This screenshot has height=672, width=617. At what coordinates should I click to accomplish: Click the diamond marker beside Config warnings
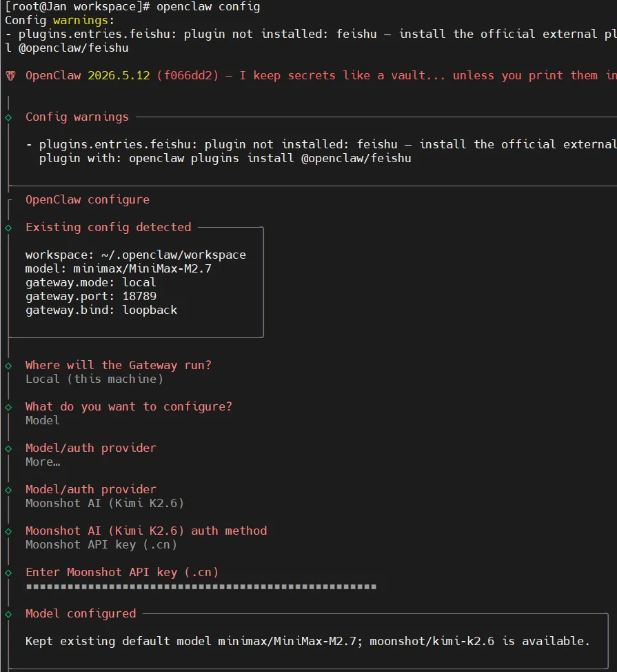tap(8, 117)
